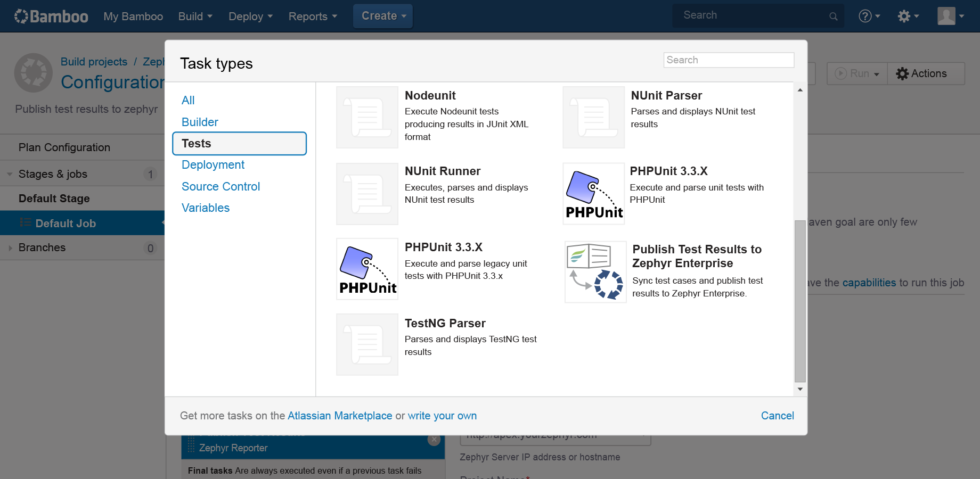Click the Build projects breadcrumb link

click(x=94, y=62)
